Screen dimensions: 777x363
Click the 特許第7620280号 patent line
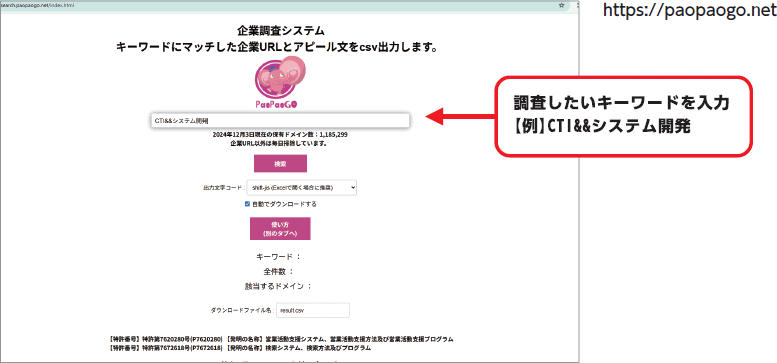click(x=280, y=340)
